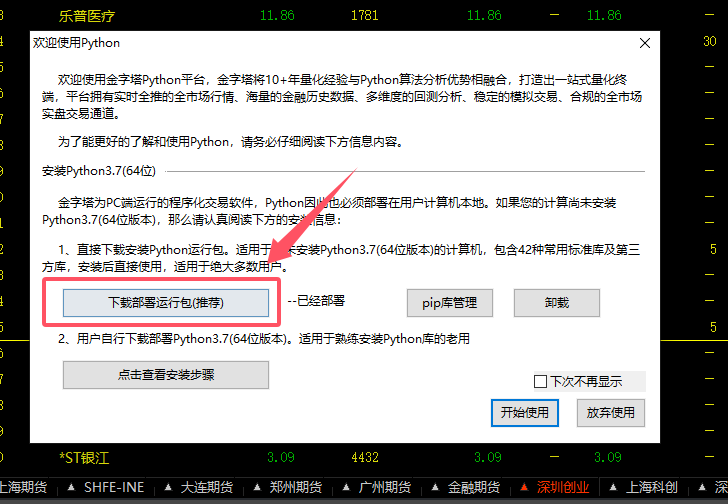Image resolution: width=728 pixels, height=504 pixels.
Task: Click 下载部署运行包(推荐) button
Action: (x=166, y=303)
